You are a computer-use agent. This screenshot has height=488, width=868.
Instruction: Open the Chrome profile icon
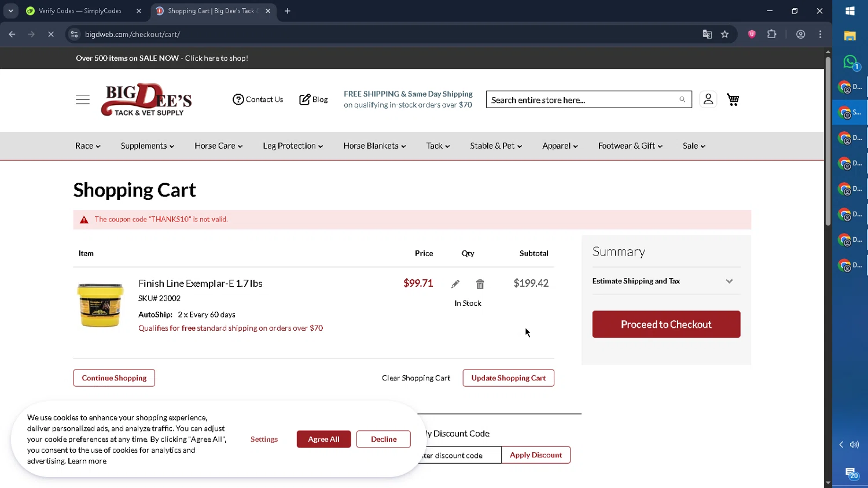(x=800, y=35)
